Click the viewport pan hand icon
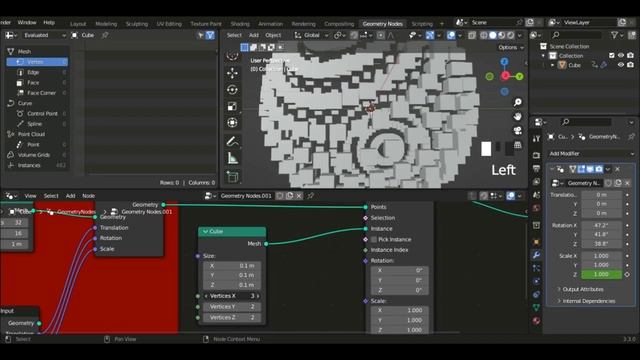 [518, 116]
